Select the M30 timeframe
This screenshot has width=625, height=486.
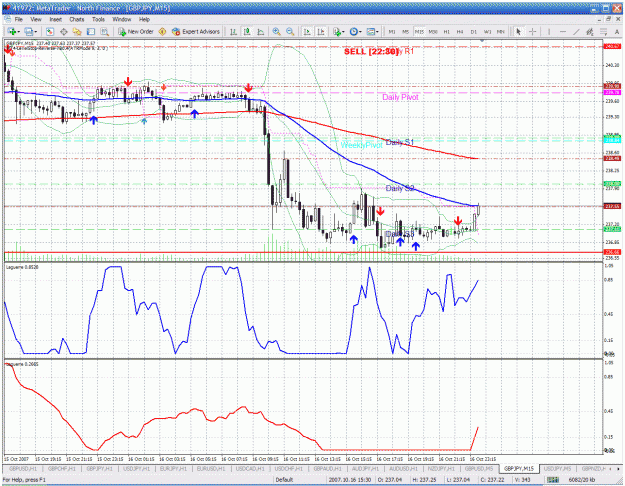[433, 31]
